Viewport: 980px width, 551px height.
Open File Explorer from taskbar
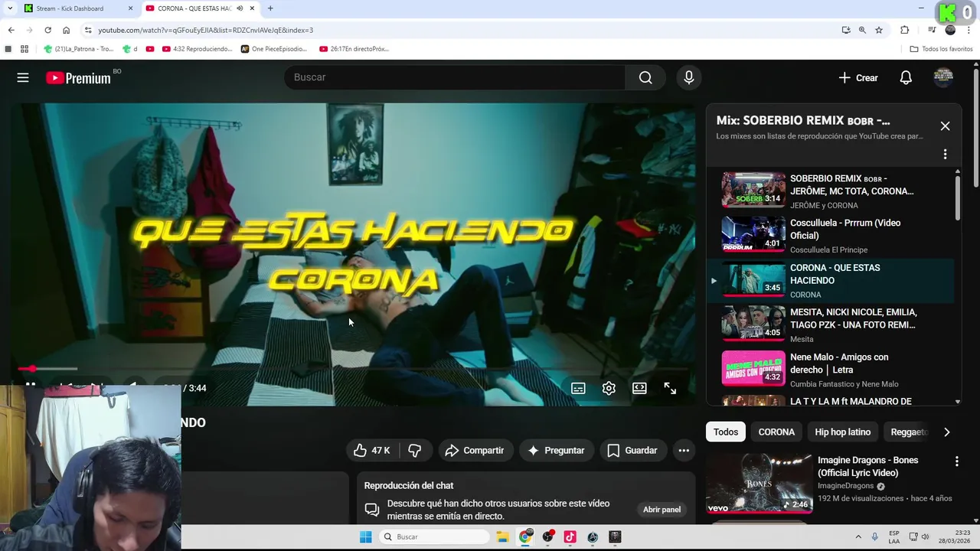pos(502,537)
